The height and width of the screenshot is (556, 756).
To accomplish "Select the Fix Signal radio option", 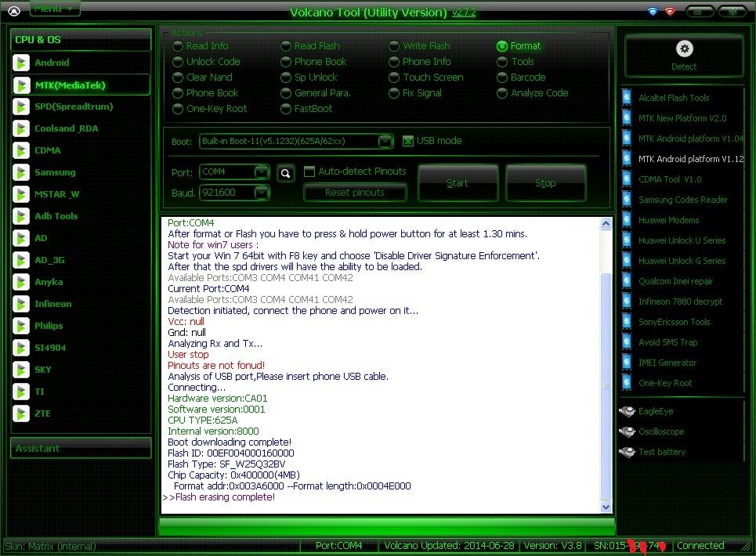I will point(394,93).
